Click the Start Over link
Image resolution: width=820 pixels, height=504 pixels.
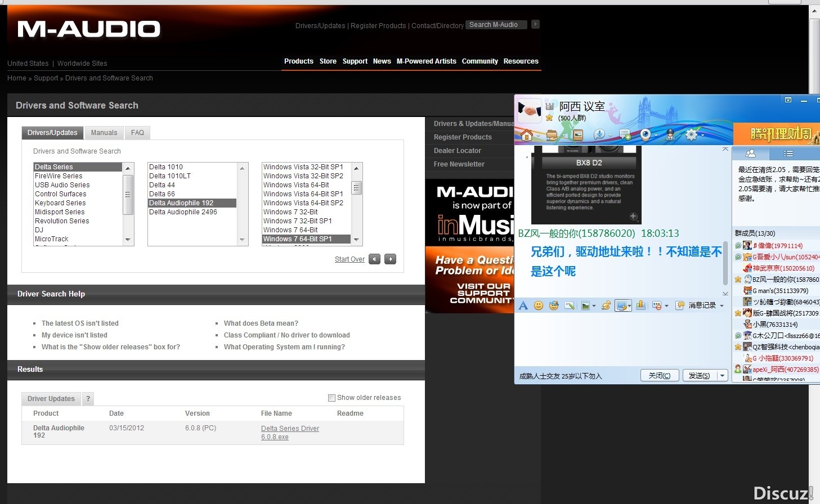click(x=349, y=259)
